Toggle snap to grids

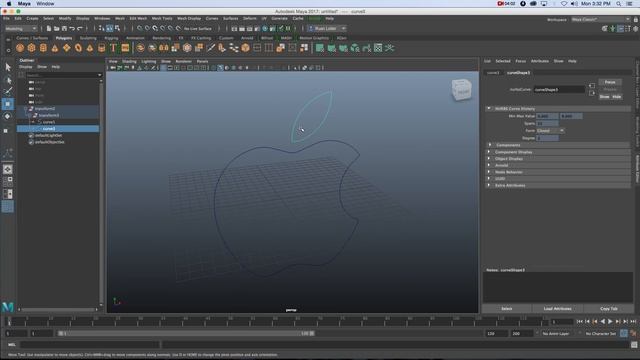140,29
